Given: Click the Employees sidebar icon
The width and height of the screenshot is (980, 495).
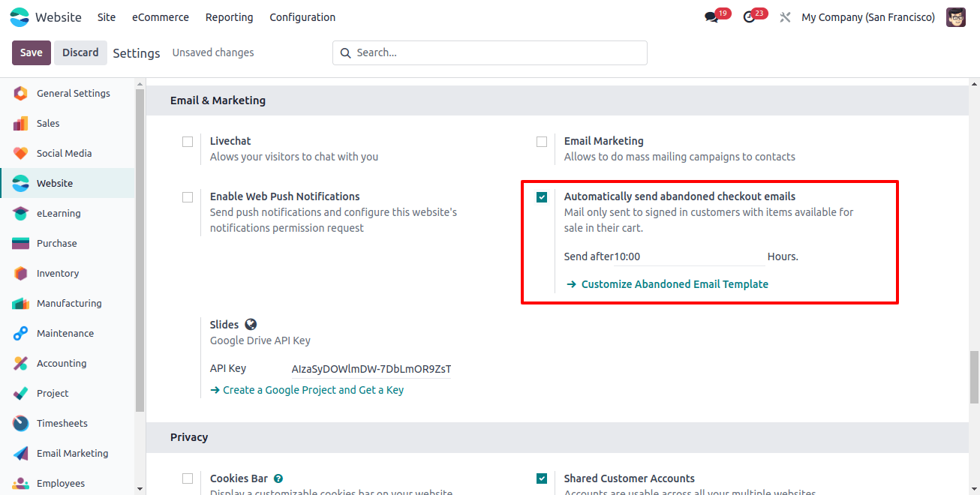Looking at the screenshot, I should [x=21, y=484].
